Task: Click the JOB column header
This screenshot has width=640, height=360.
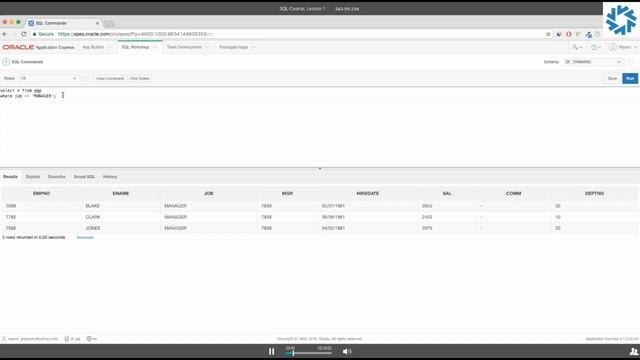Action: (209, 193)
